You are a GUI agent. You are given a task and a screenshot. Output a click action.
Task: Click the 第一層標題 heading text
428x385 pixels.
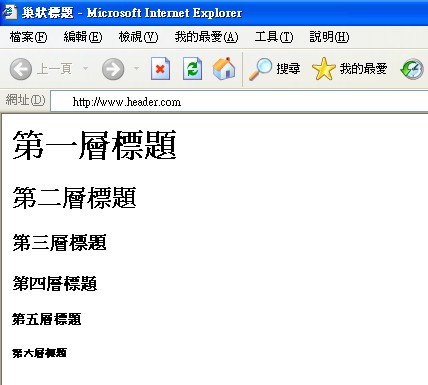(94, 145)
